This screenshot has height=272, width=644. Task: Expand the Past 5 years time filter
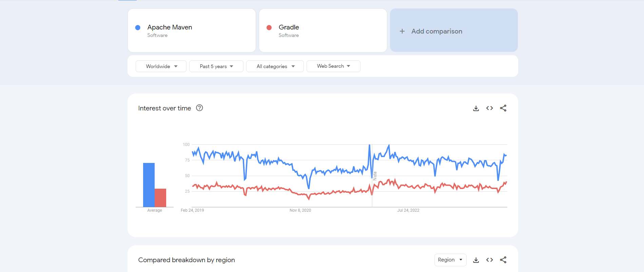(x=216, y=66)
